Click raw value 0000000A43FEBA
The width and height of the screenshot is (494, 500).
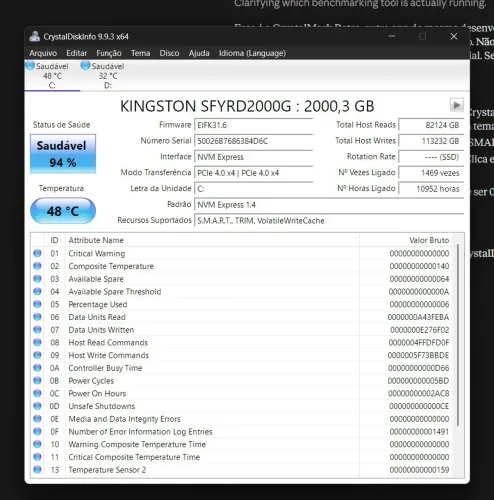click(x=418, y=317)
